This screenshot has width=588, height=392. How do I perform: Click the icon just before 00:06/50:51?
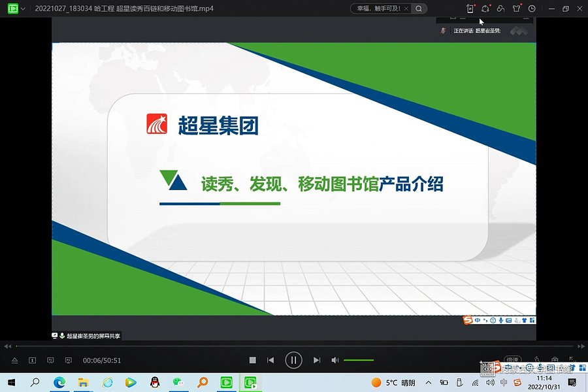pyautogui.click(x=68, y=361)
